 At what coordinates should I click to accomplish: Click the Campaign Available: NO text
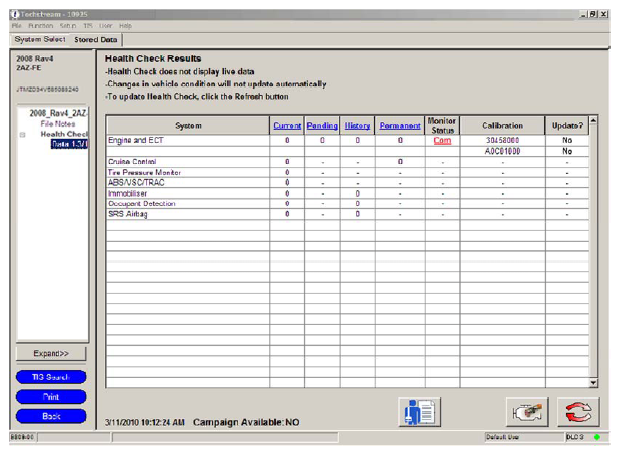(246, 423)
